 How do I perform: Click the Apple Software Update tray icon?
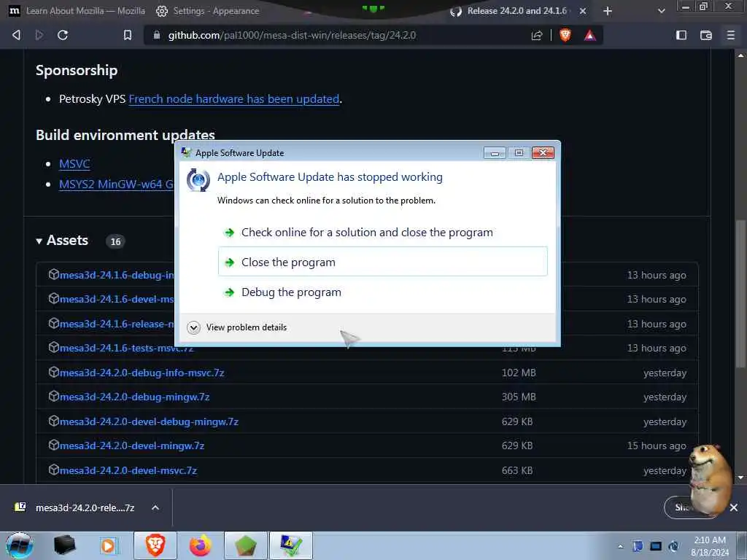coord(673,546)
